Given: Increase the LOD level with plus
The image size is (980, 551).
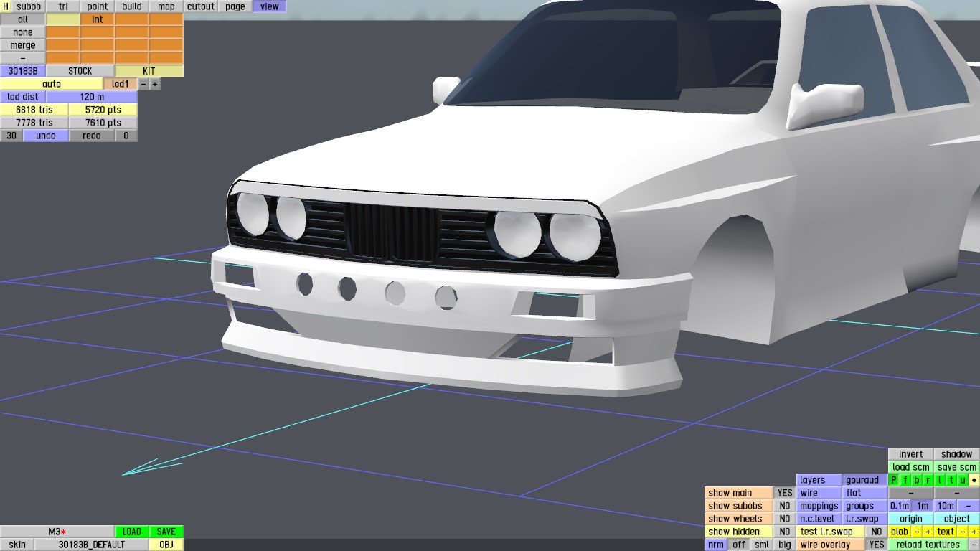Looking at the screenshot, I should click(155, 84).
